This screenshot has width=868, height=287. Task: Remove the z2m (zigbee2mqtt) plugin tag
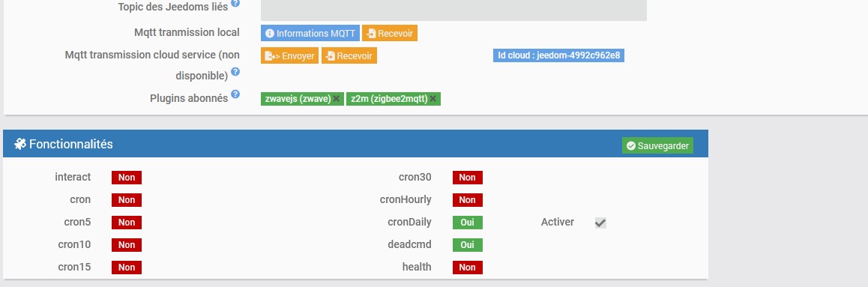tap(433, 99)
